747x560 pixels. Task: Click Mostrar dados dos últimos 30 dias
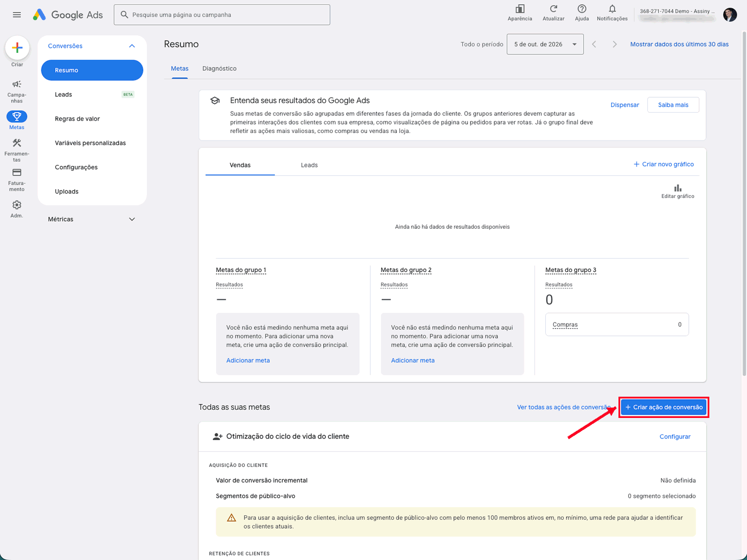tap(679, 44)
